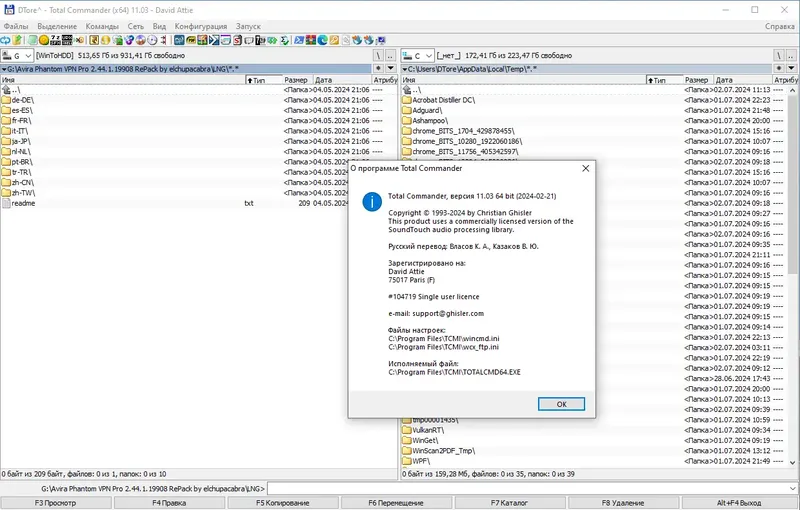Viewport: 800px width, 510px height.
Task: Open the Запуск menu
Action: pyautogui.click(x=248, y=26)
